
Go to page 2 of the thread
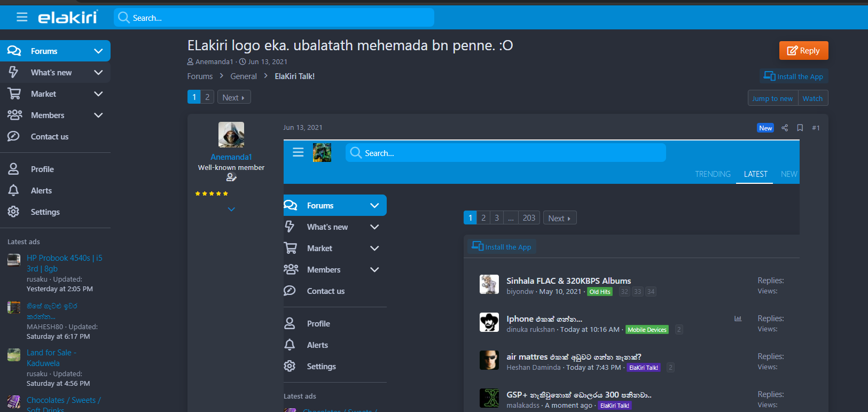pos(207,97)
